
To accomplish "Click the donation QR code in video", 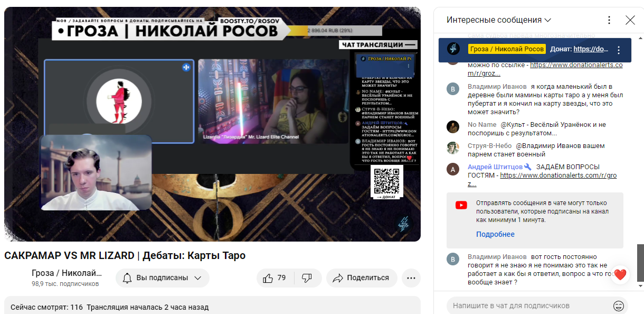I will pyautogui.click(x=388, y=180).
